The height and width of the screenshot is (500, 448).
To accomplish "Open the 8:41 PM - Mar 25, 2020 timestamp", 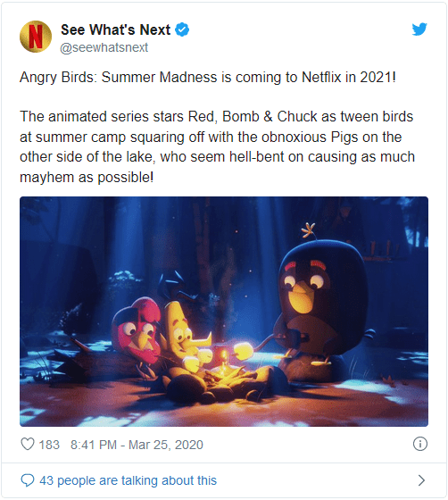I will (137, 445).
